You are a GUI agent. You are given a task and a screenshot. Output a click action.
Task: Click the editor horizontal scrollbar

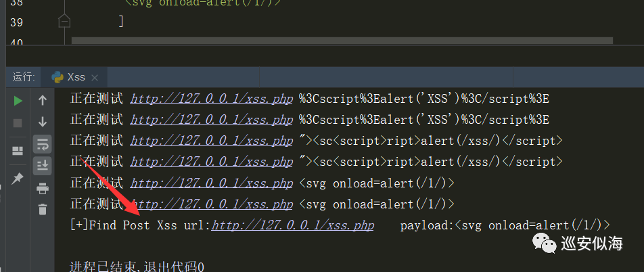[x=342, y=41]
